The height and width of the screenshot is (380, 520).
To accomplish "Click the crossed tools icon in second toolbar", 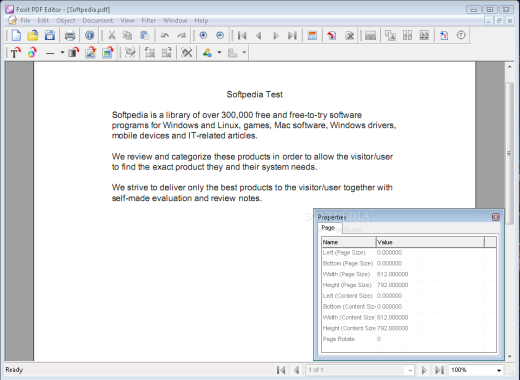I will coord(187,53).
